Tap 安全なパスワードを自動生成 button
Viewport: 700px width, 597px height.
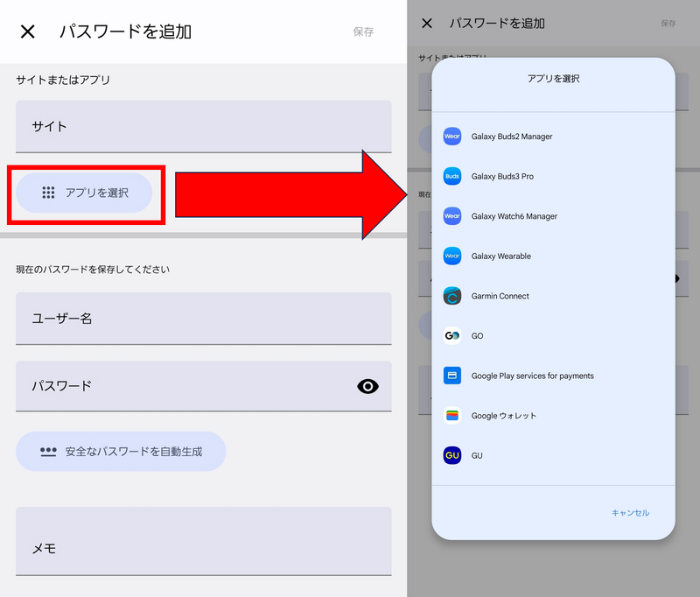pyautogui.click(x=121, y=452)
